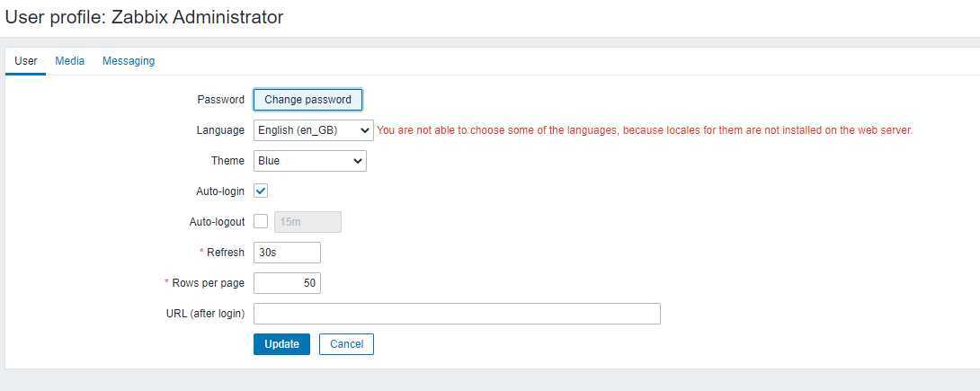Viewport: 980px width, 391px height.
Task: Click the Change password button
Action: [x=307, y=100]
